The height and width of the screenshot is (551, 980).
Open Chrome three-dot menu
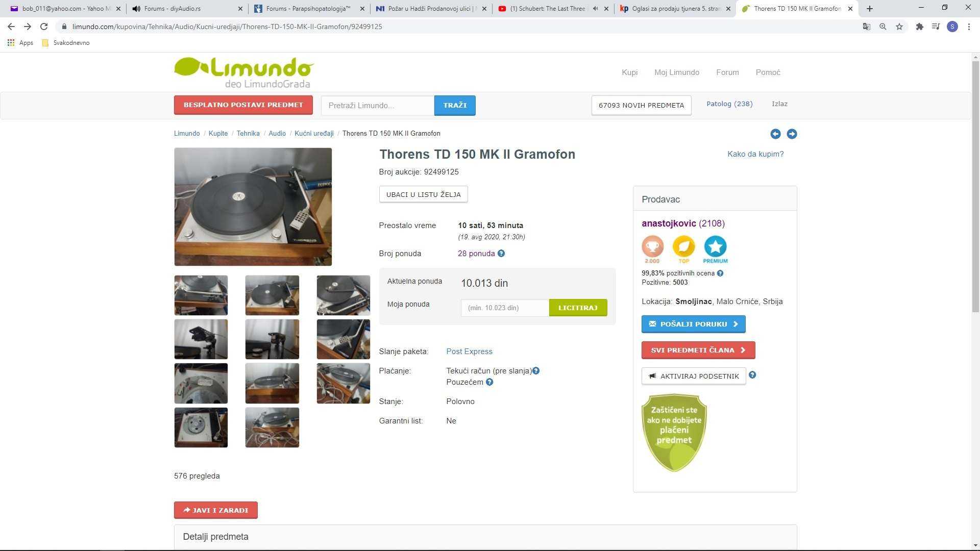969,27
